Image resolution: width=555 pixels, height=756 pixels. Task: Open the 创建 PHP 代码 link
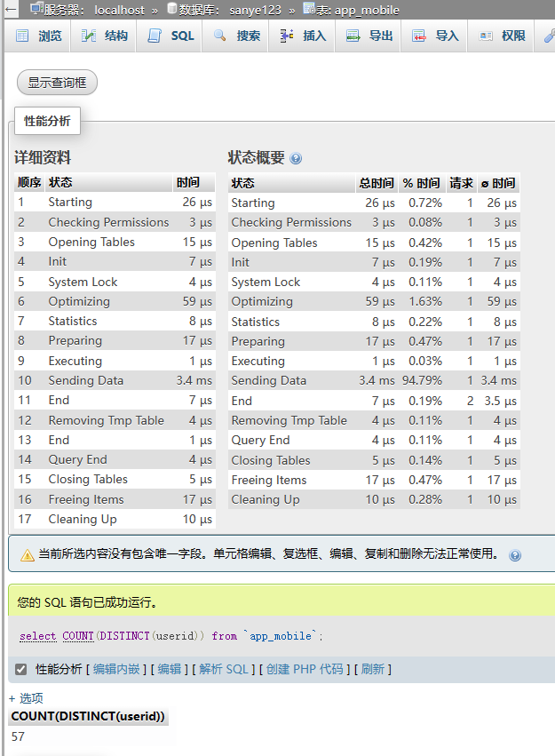(305, 669)
